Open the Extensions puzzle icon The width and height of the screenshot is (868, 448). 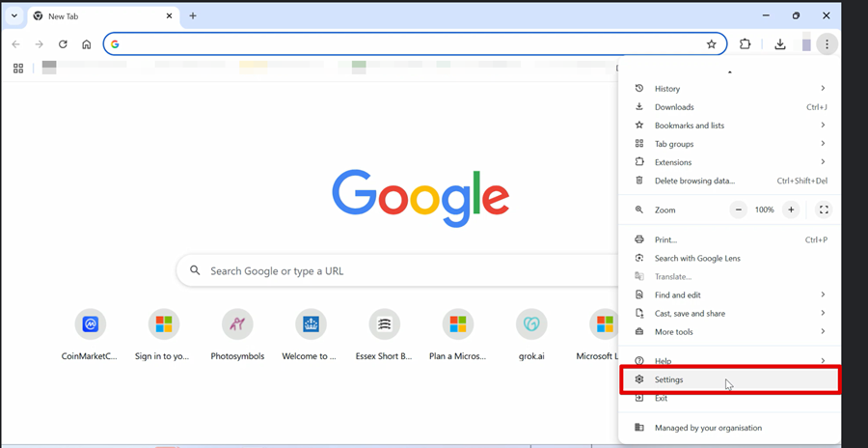click(x=746, y=44)
